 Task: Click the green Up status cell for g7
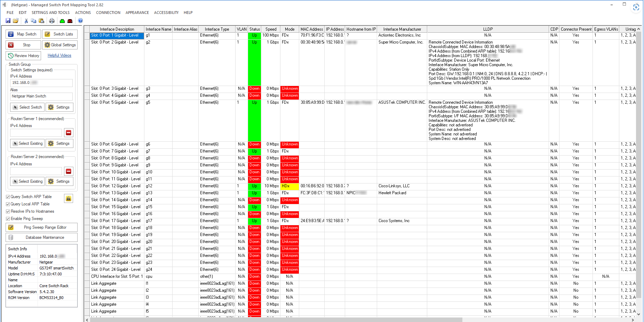coord(254,151)
